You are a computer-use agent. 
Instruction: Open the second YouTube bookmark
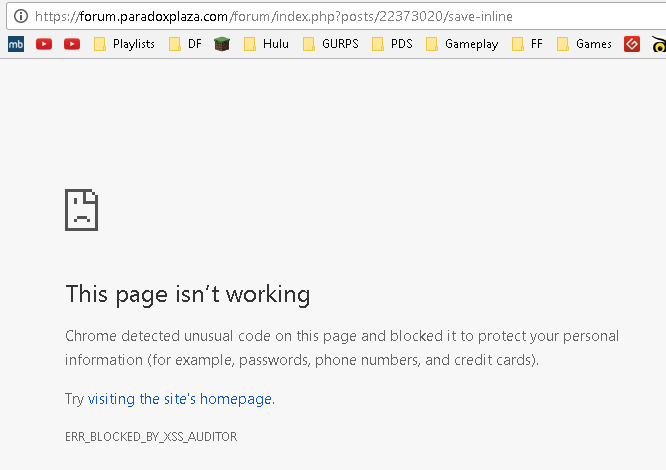click(72, 44)
